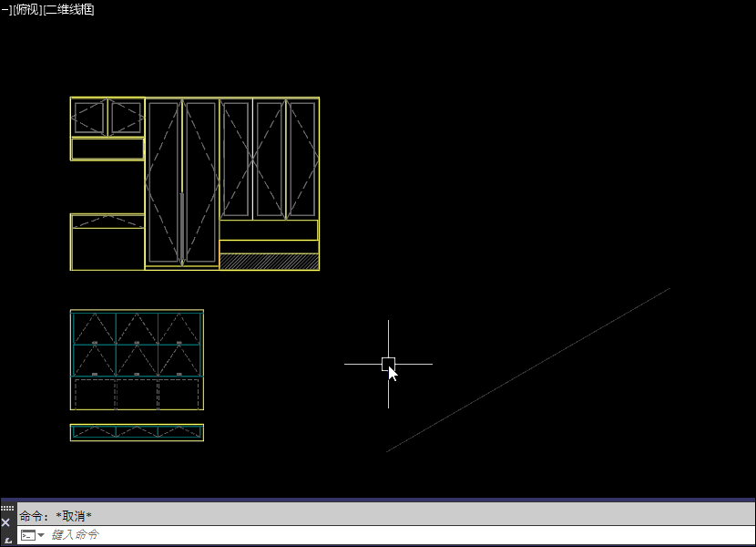Screen dimensions: 756x547
Task: Close the command line window
Action: click(5, 522)
